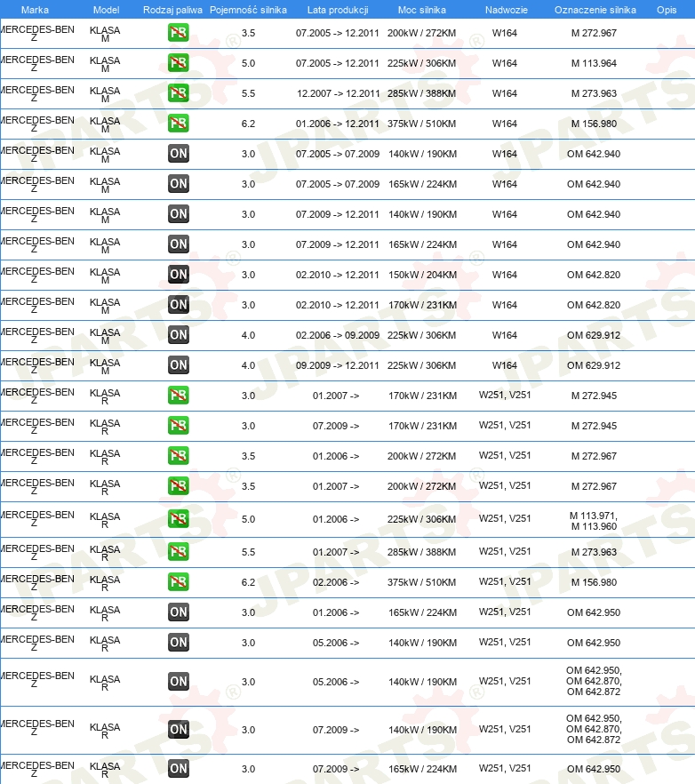Click production years 09.2009 -> 12.2011
695x784 pixels.
click(337, 365)
